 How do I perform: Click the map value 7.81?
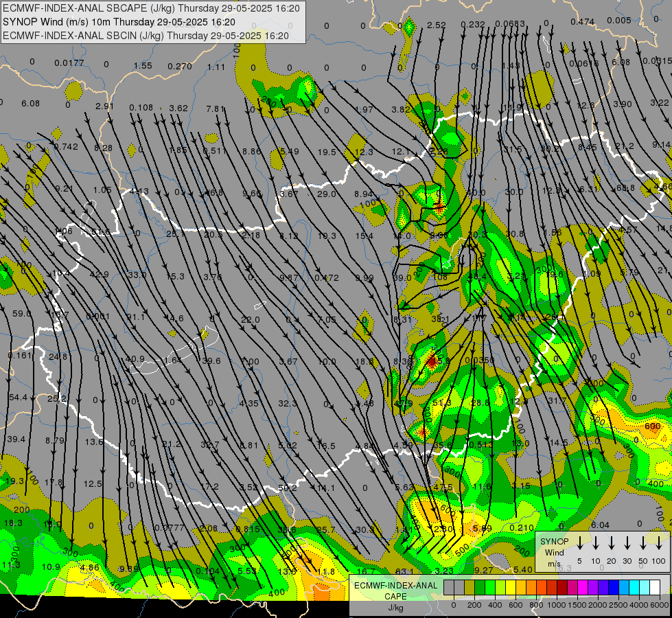215,109
